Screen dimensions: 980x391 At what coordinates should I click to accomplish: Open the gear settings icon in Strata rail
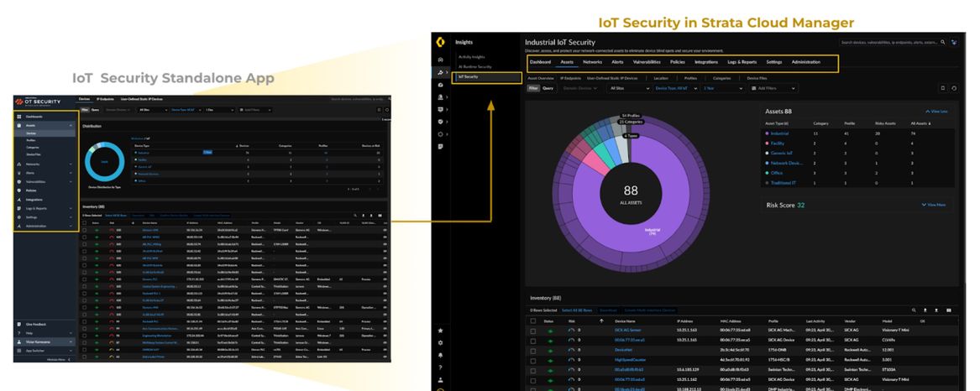pyautogui.click(x=440, y=343)
